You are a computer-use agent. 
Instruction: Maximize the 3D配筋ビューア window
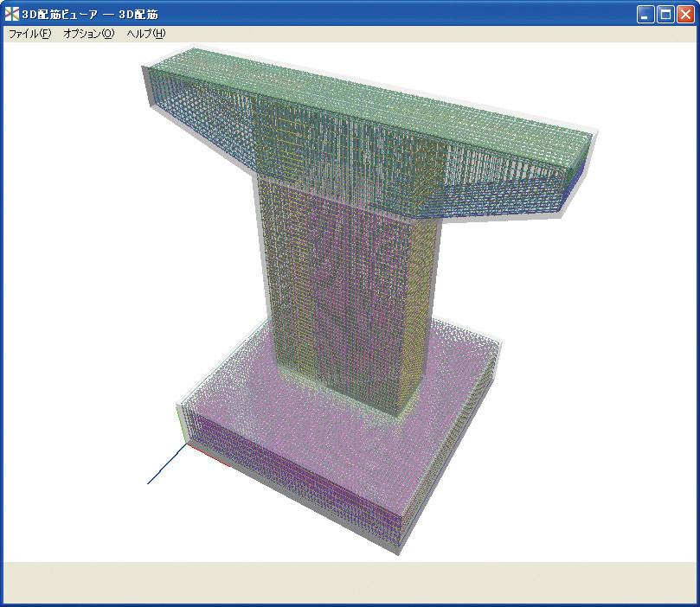665,15
